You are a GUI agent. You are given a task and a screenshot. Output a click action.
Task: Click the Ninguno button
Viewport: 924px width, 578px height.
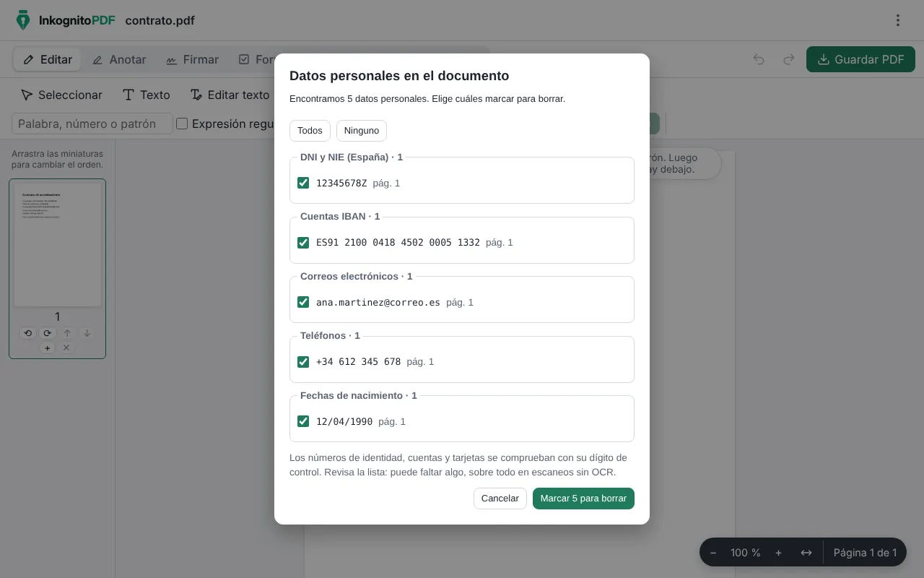tap(362, 131)
